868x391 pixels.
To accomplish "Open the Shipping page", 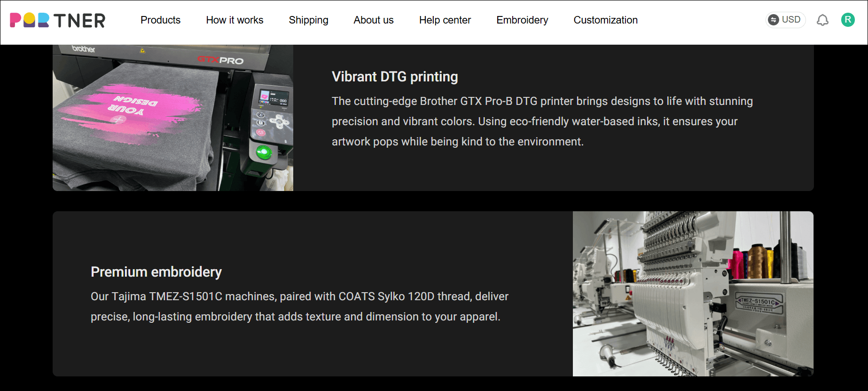I will [308, 20].
